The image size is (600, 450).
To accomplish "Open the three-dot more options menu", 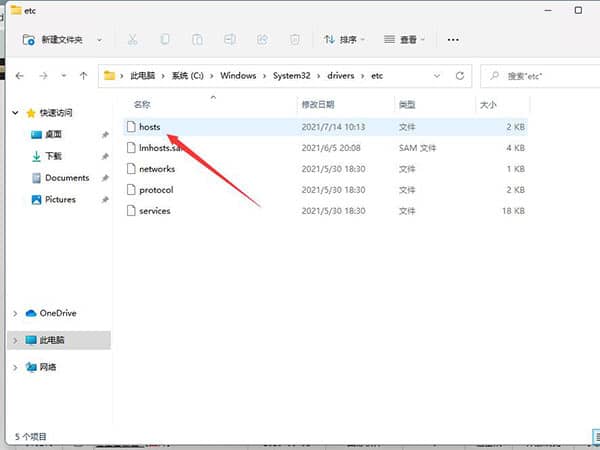I will click(x=452, y=40).
